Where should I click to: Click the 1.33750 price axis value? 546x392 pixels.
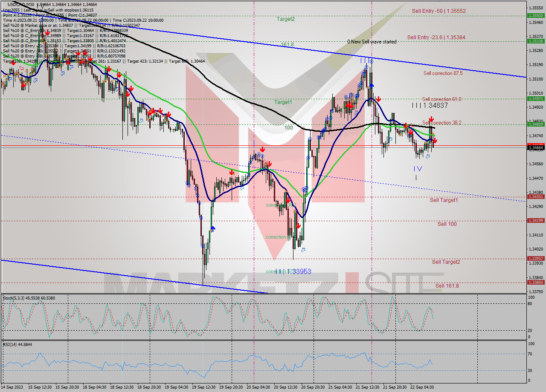536,292
